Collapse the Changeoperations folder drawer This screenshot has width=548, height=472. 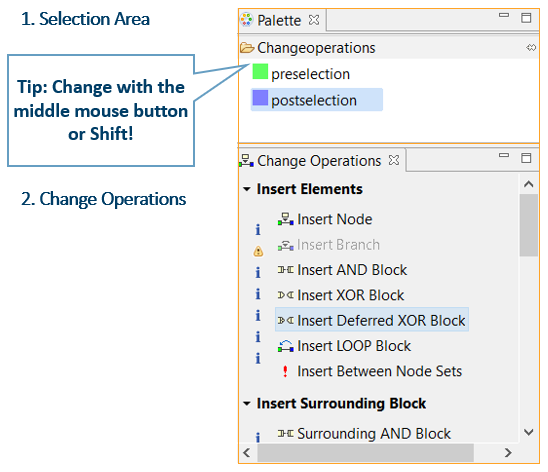[307, 48]
